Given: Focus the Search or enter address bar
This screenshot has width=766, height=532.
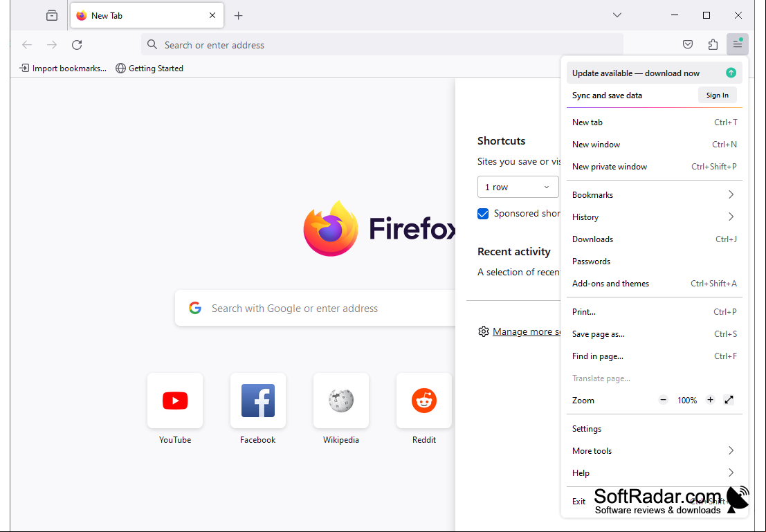Looking at the screenshot, I should click(382, 45).
